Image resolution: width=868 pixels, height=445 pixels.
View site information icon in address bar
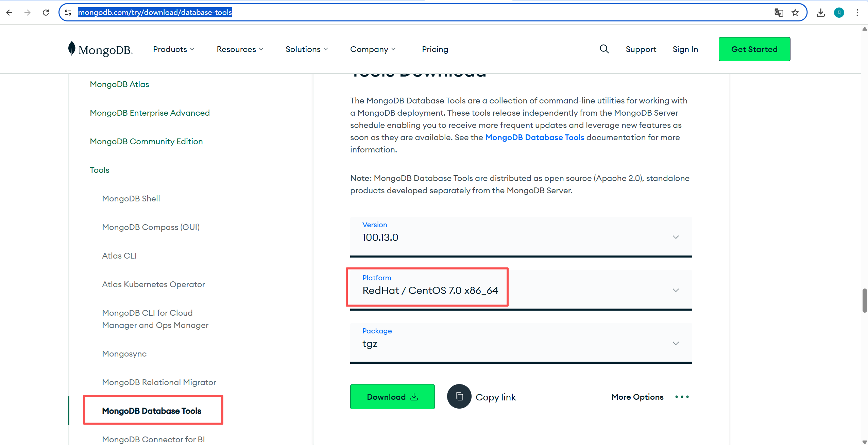pos(68,13)
